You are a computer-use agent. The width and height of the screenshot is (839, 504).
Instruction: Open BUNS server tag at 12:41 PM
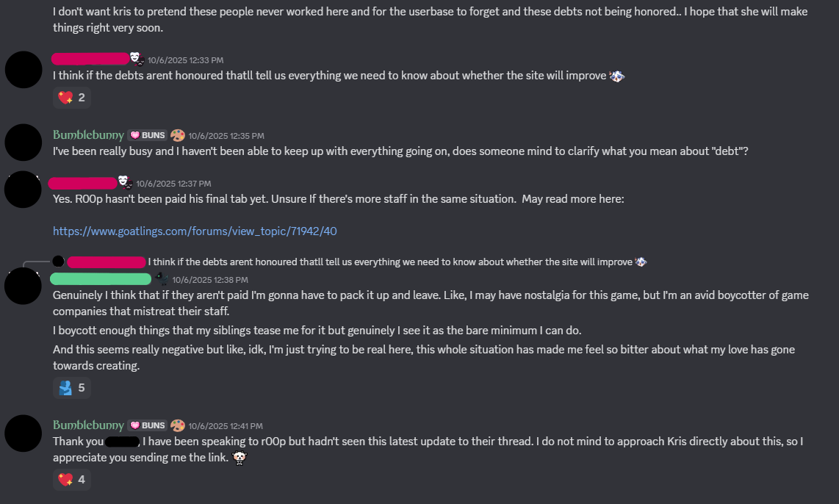click(x=147, y=425)
